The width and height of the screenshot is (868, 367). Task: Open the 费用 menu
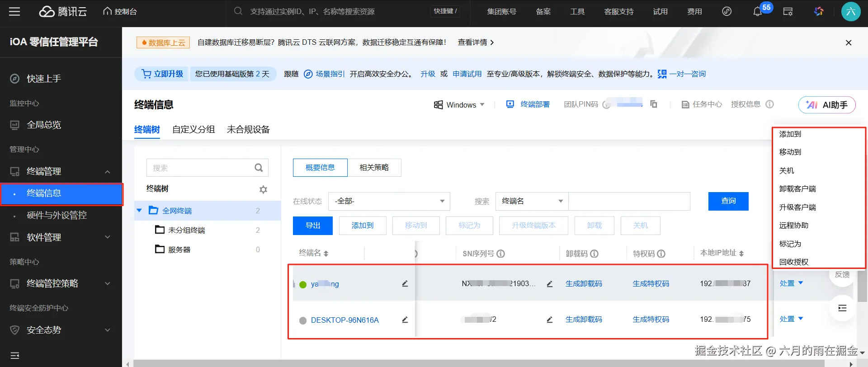[x=694, y=11]
